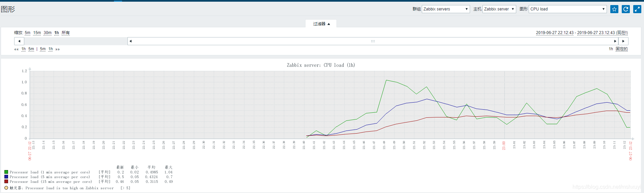Open the 图形 CPU load dropdown

[x=567, y=9]
